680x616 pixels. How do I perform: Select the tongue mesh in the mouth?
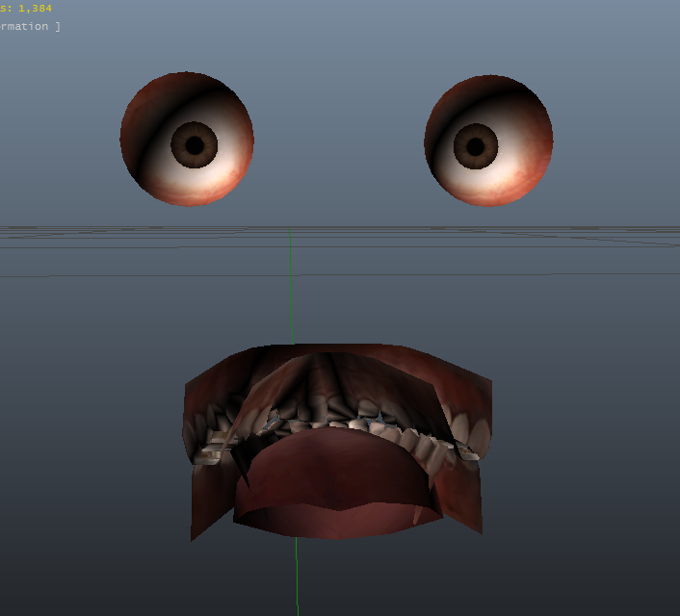[x=337, y=483]
